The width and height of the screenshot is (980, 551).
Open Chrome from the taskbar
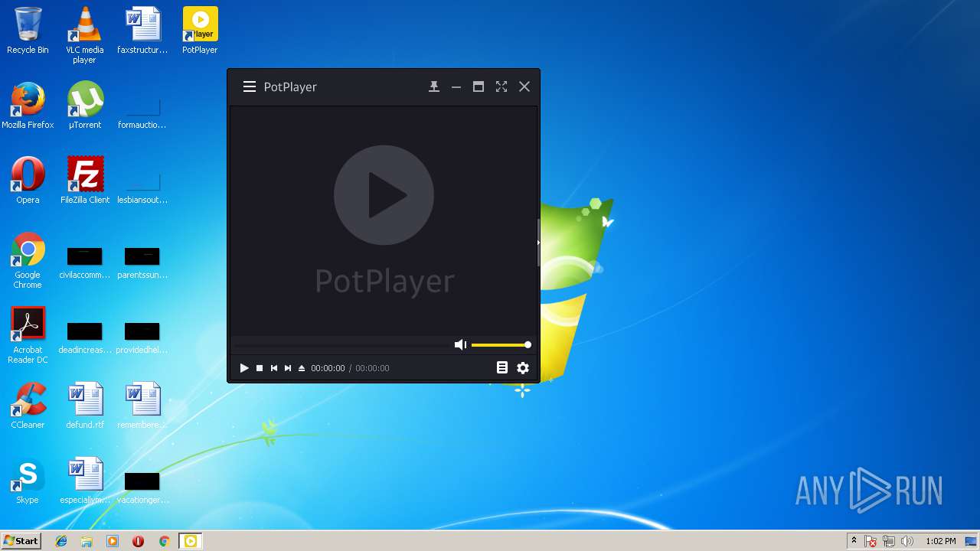(164, 541)
